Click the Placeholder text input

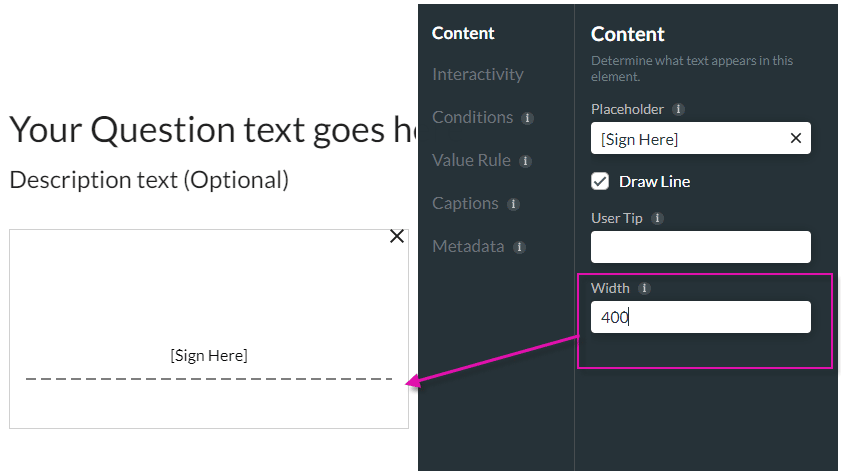coord(690,139)
